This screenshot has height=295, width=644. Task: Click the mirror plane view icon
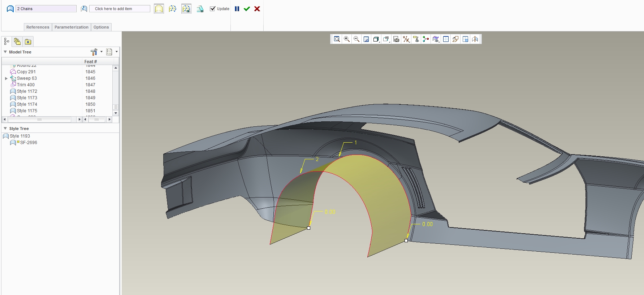[x=475, y=39]
